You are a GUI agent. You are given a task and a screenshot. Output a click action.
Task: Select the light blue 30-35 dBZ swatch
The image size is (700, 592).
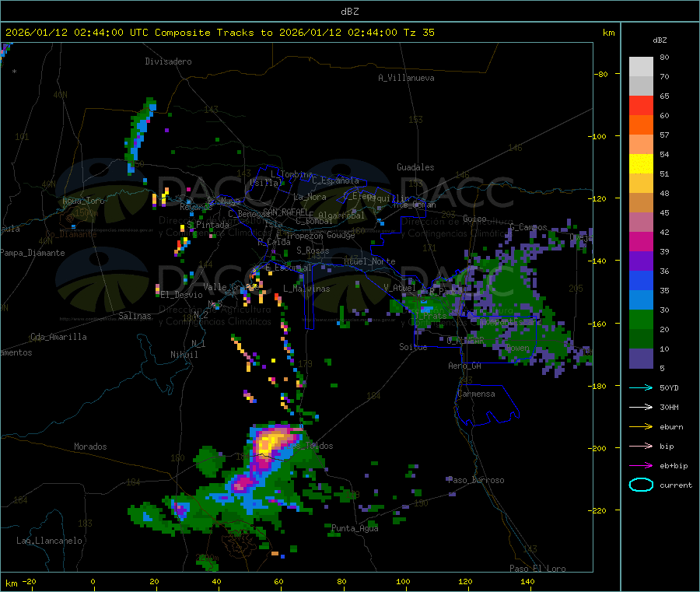click(641, 300)
